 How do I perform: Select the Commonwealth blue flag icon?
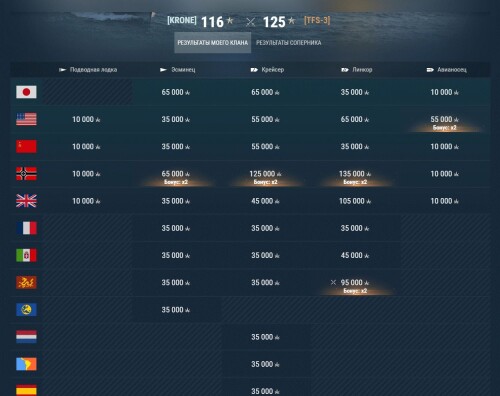[26, 310]
